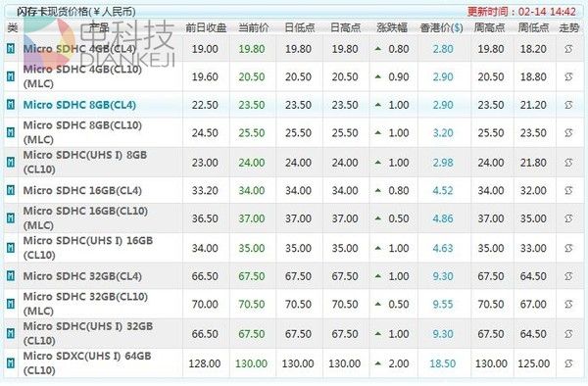Select the previous close value 33.20
588x386 pixels.
[x=205, y=191]
